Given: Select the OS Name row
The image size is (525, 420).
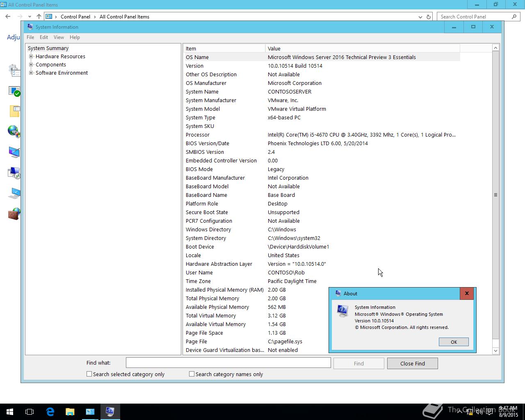Looking at the screenshot, I should pos(322,57).
